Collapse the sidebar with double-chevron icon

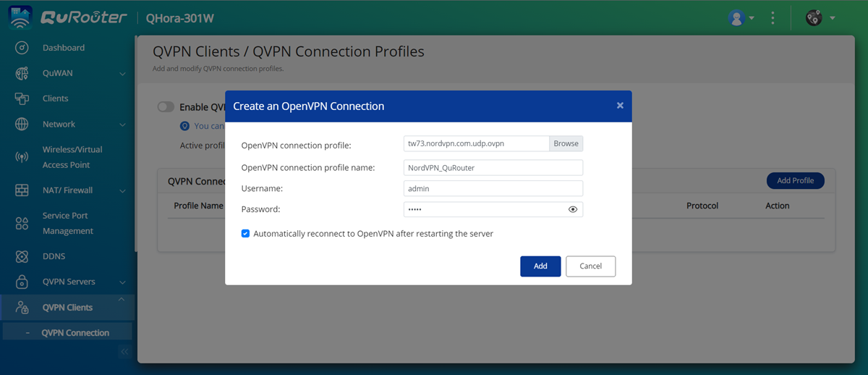(x=124, y=352)
